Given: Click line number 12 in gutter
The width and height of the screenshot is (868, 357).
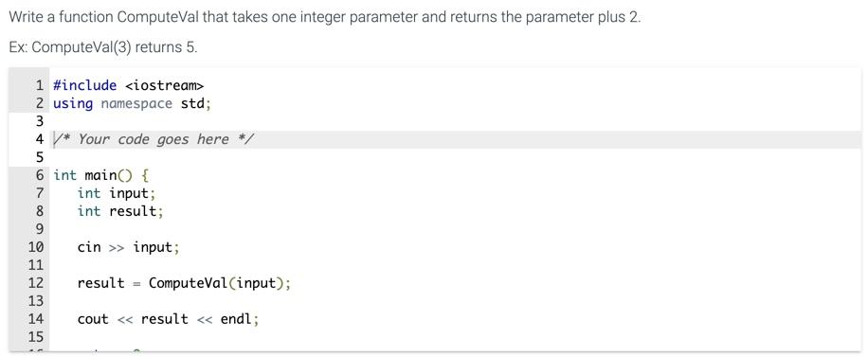Looking at the screenshot, I should (x=36, y=283).
